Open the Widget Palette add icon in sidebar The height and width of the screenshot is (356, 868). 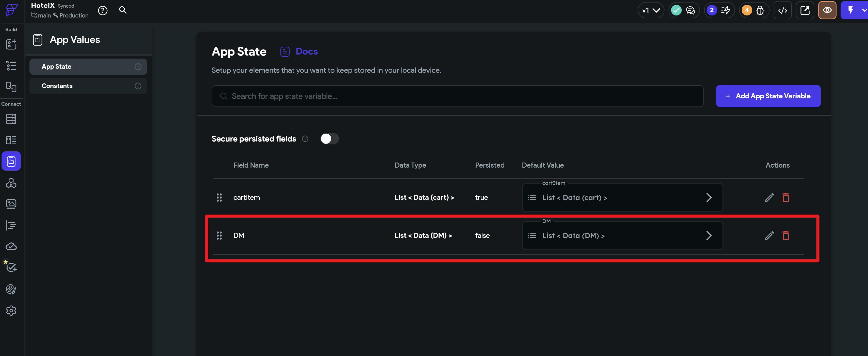11,44
